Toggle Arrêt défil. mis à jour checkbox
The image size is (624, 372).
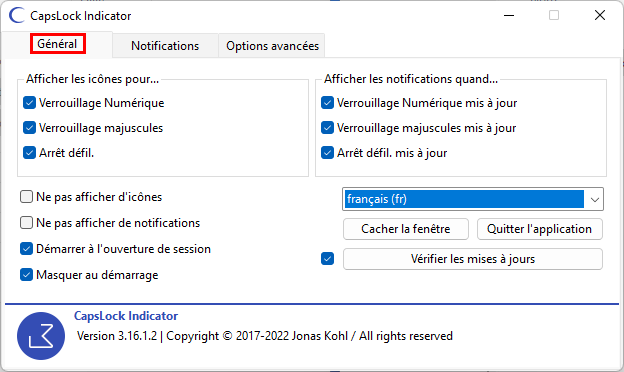point(327,153)
